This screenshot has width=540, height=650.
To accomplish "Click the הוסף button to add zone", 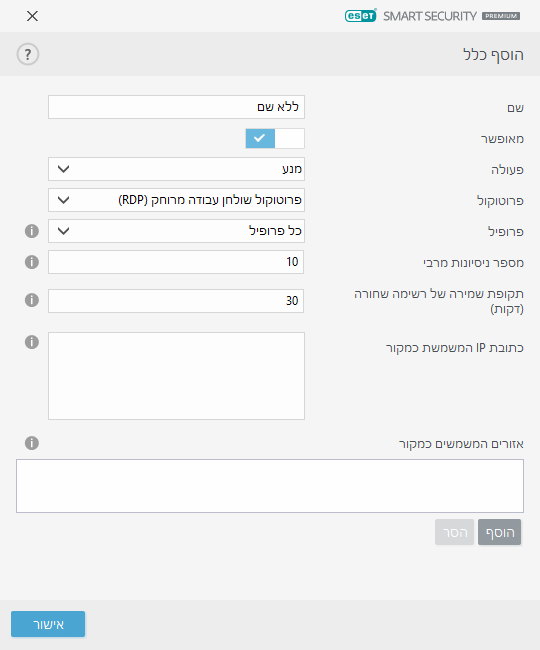I will 499,532.
